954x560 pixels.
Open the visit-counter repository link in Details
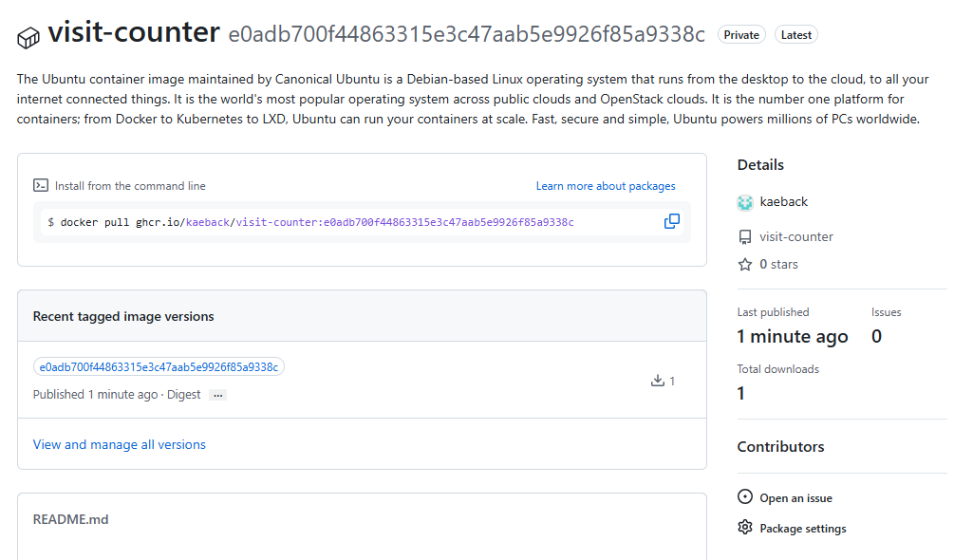coord(796,237)
